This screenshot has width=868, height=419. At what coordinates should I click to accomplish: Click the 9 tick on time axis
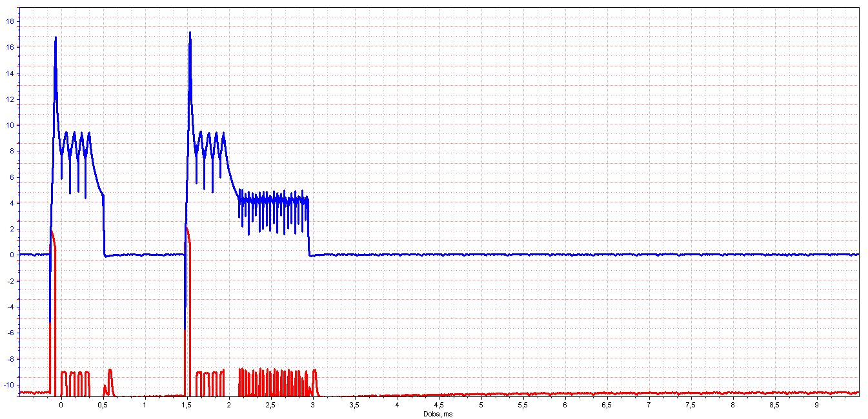(816, 405)
